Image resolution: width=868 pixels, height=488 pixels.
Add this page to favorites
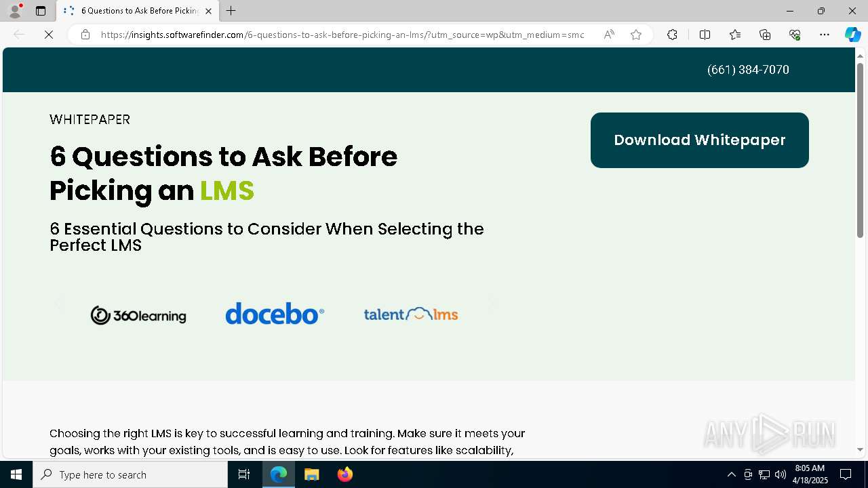636,35
